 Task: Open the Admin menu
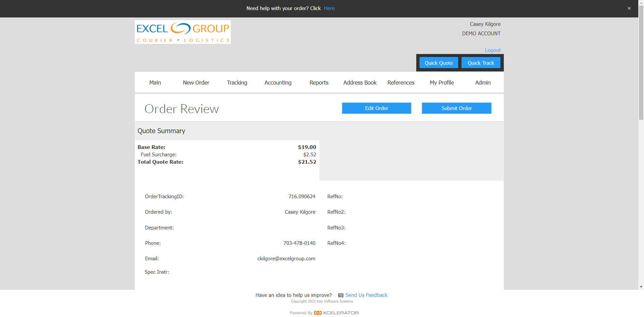(483, 83)
